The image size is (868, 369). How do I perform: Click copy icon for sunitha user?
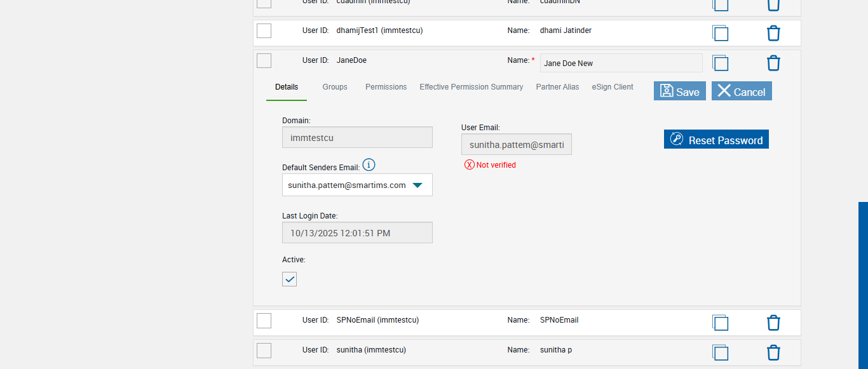721,352
